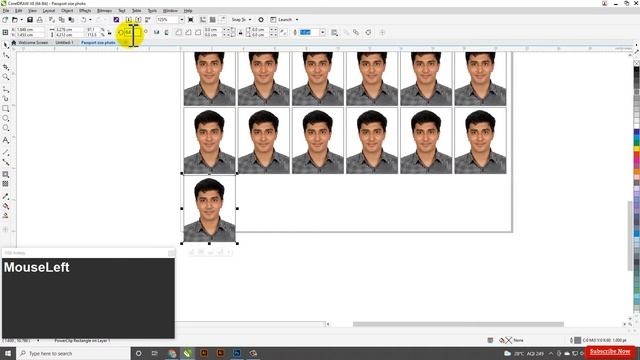
Task: Expand the Undo history dropdown arrow
Action: [90, 20]
